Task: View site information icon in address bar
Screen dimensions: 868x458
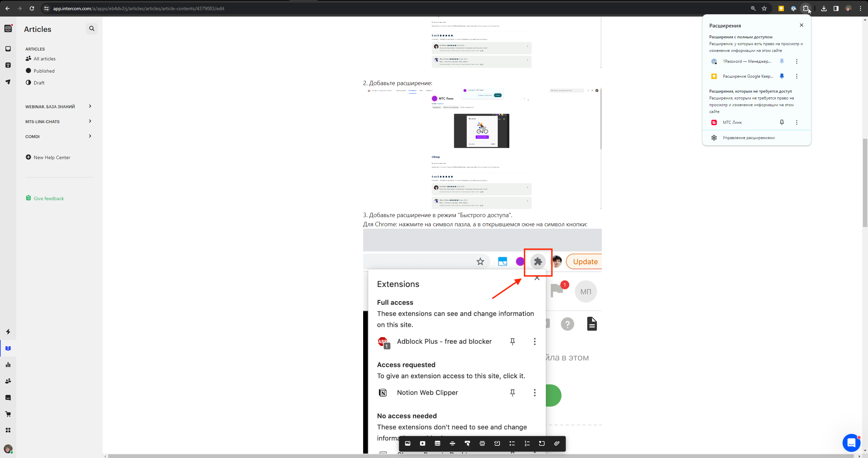Action: coord(46,8)
